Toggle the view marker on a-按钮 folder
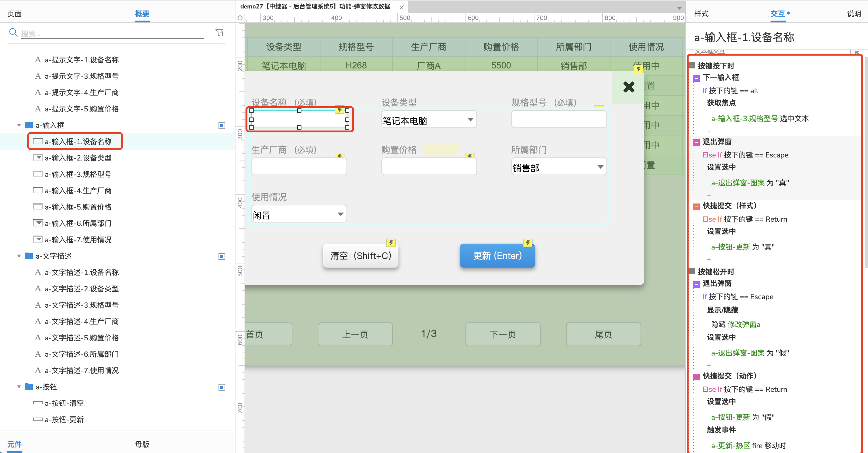This screenshot has width=868, height=453. (x=222, y=387)
